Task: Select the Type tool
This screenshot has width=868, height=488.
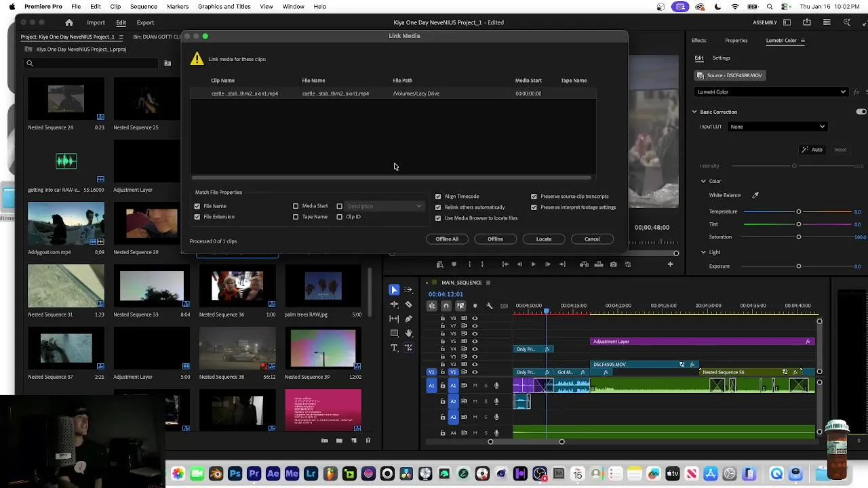Action: pyautogui.click(x=394, y=348)
